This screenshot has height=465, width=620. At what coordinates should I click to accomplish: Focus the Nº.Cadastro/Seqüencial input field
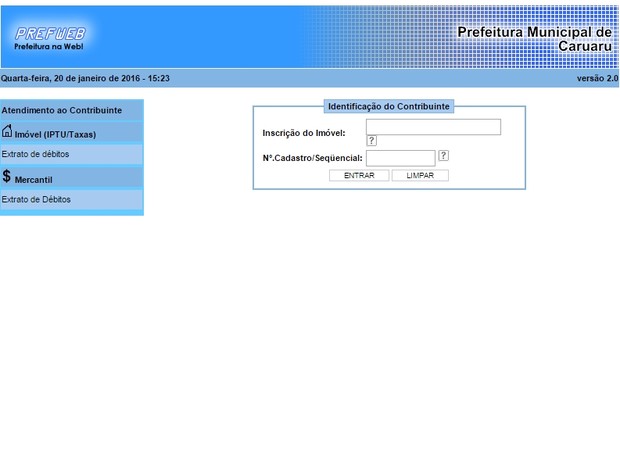pyautogui.click(x=400, y=158)
